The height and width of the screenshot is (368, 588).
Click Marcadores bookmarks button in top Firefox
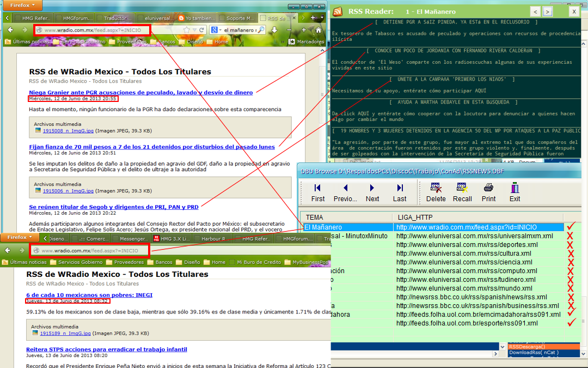(306, 41)
